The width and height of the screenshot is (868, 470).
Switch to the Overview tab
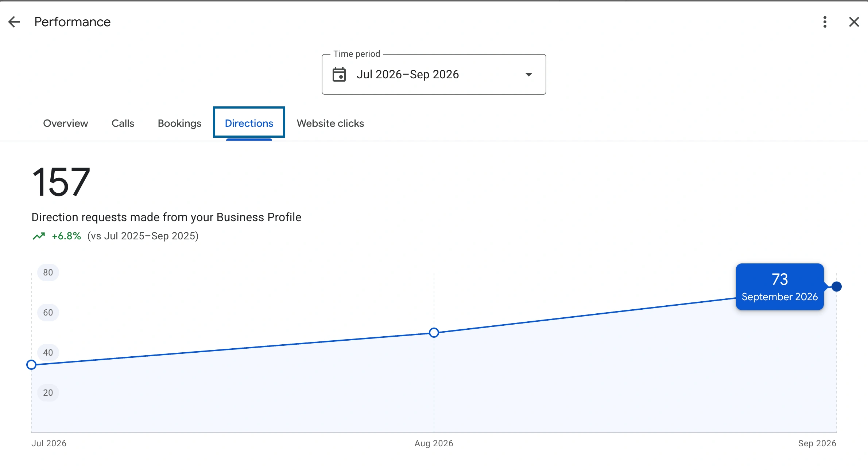(x=66, y=123)
